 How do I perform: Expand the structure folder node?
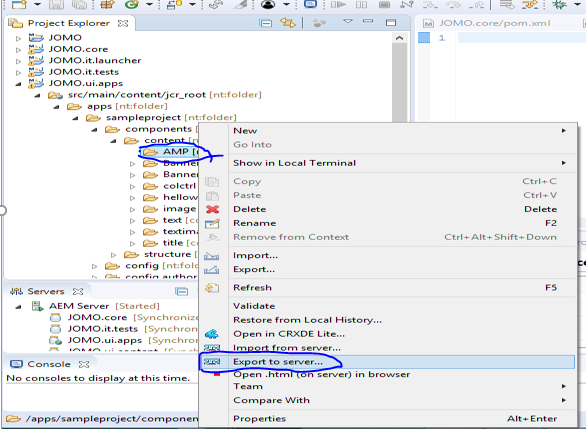tap(113, 255)
